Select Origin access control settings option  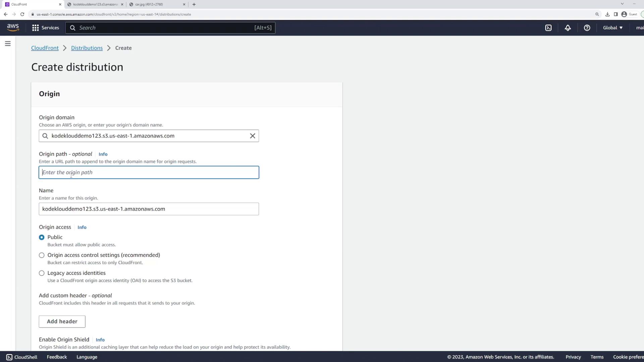(42, 255)
